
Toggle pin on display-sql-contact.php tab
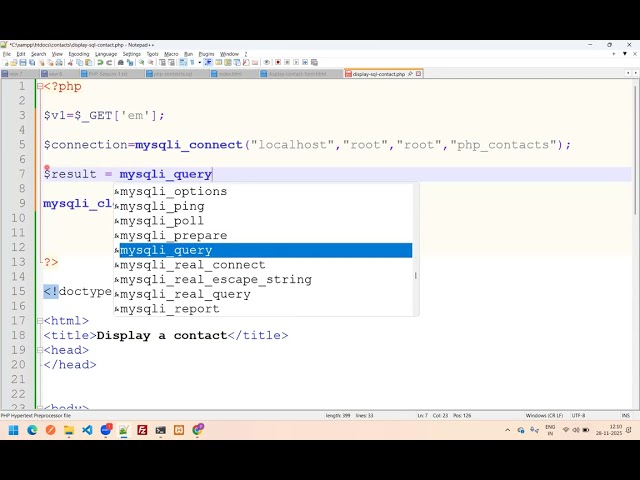click(x=410, y=74)
